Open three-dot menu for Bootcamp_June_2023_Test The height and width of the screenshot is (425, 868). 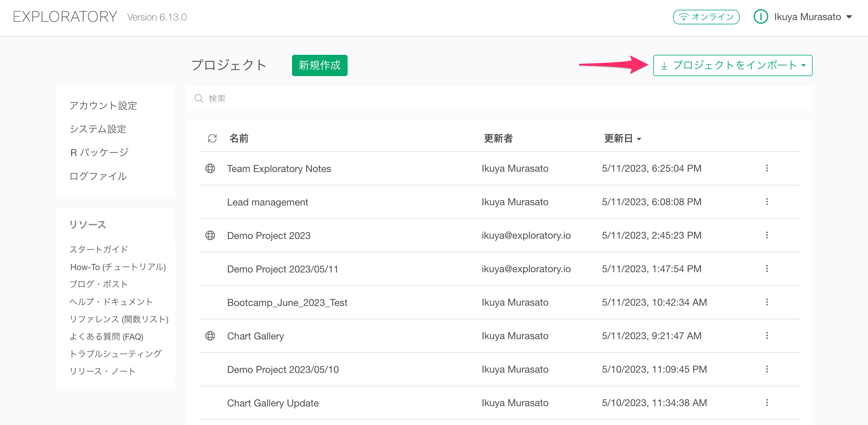pos(767,302)
